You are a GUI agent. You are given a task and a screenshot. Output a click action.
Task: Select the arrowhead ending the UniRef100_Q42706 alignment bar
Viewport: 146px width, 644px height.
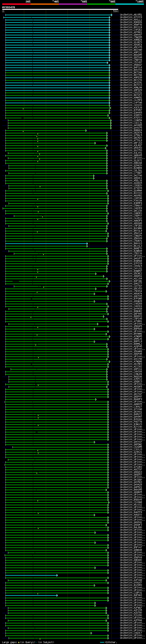point(94,176)
